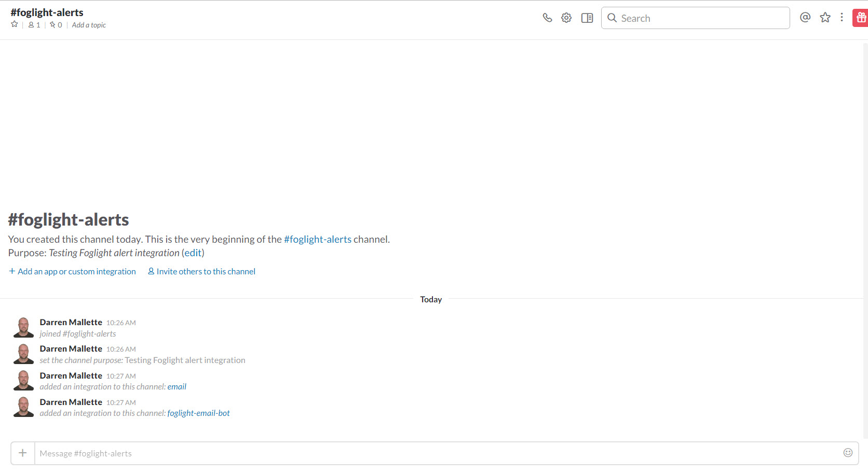Open the email integration link
Image resolution: width=868 pixels, height=474 pixels.
point(177,386)
